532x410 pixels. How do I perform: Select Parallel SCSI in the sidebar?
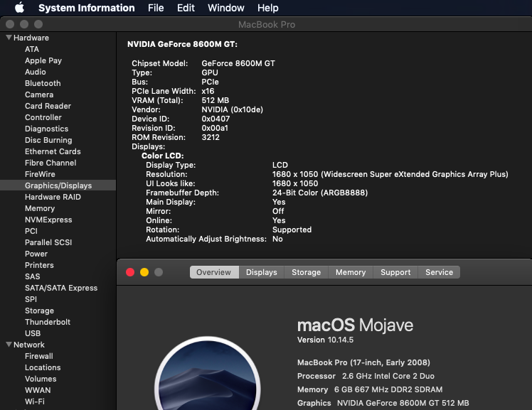pyautogui.click(x=48, y=242)
